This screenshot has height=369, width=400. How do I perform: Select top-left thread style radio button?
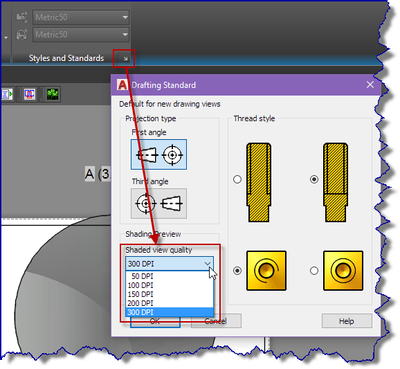(x=237, y=179)
